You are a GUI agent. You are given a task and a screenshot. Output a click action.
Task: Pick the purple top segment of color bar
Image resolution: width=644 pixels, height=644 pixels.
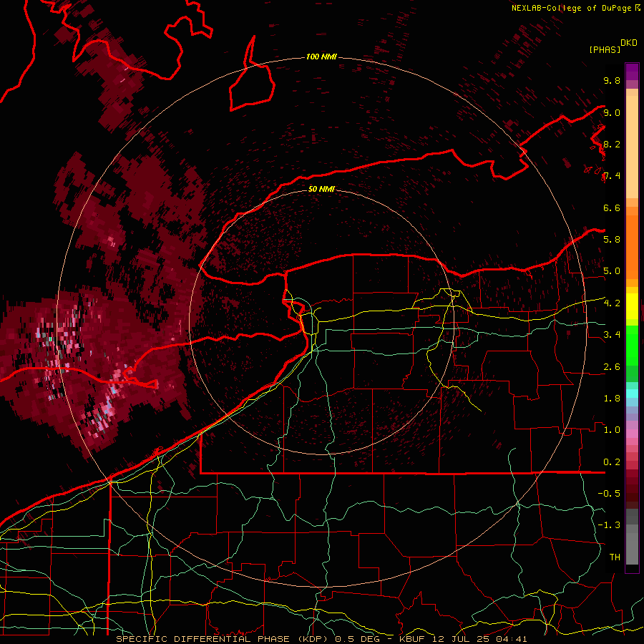pos(632,72)
